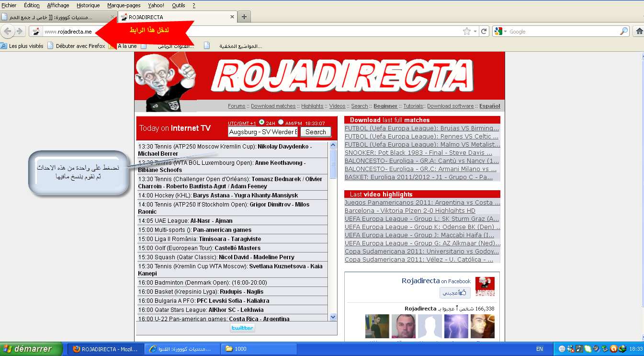The width and height of the screenshot is (644, 356).
Task: Open the lightning profile picture in Facebook box
Action: [x=456, y=326]
